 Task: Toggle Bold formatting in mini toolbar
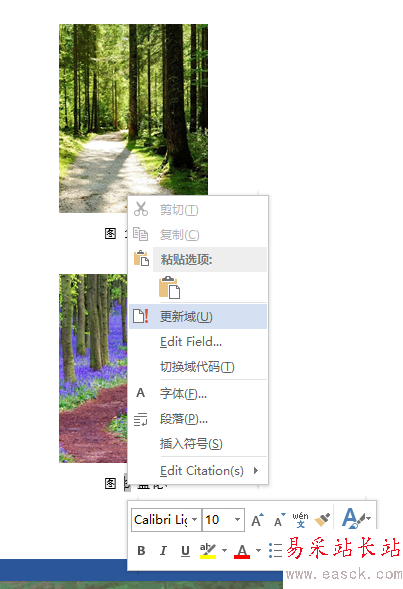tap(141, 551)
